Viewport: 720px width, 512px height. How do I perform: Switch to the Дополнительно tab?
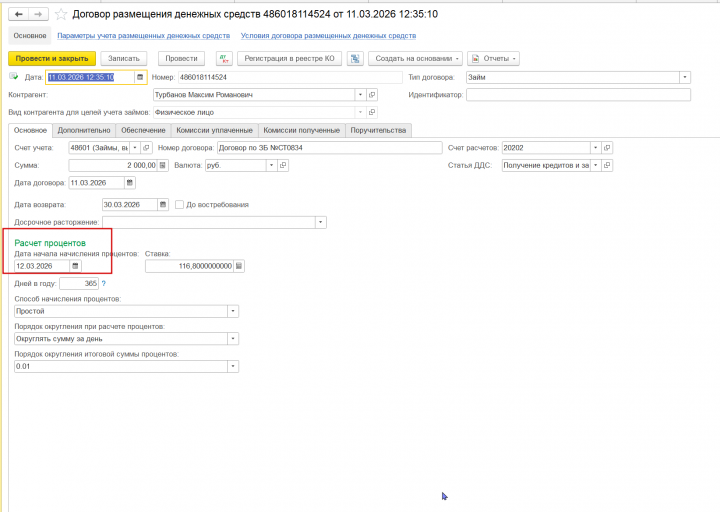click(x=84, y=130)
